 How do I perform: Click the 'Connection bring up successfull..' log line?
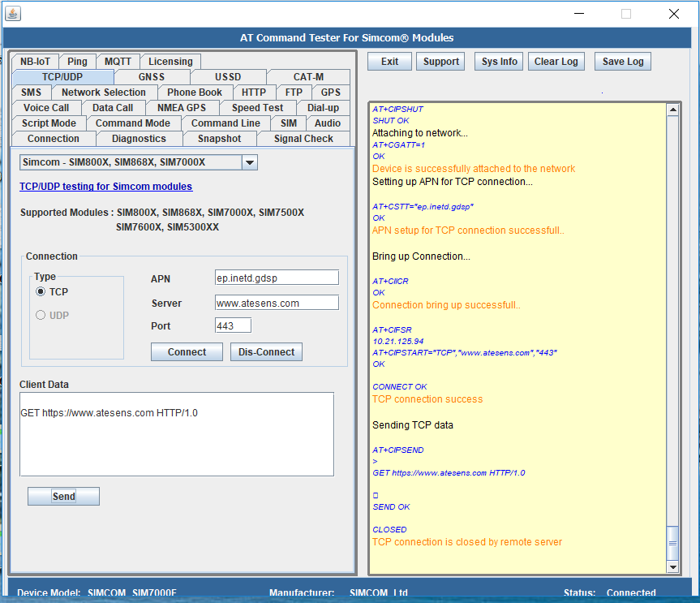tap(446, 305)
